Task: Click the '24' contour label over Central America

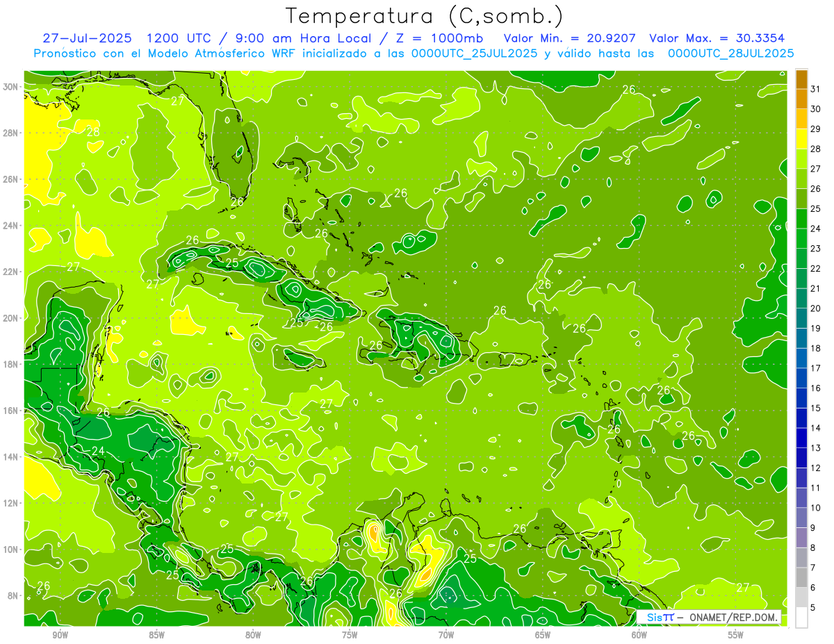Action: coord(98,451)
